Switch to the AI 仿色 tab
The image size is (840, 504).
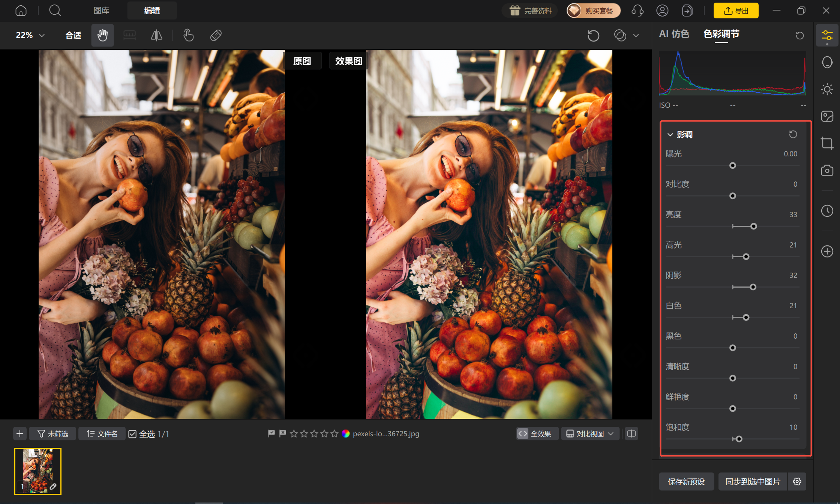tap(674, 34)
